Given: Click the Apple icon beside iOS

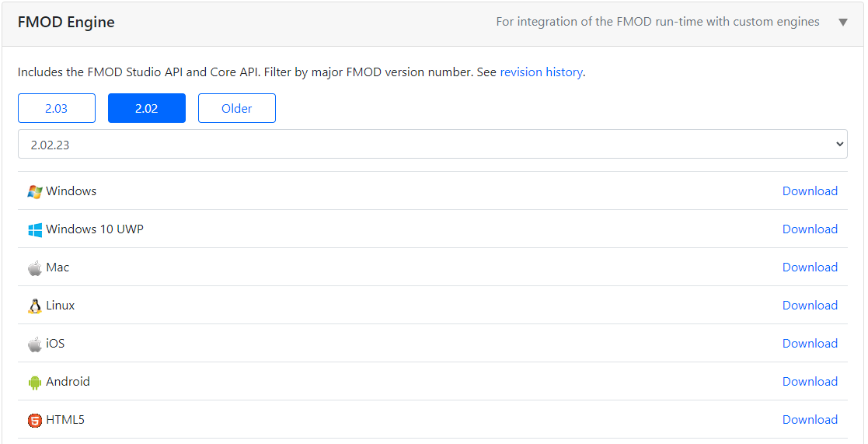Looking at the screenshot, I should tap(35, 344).
